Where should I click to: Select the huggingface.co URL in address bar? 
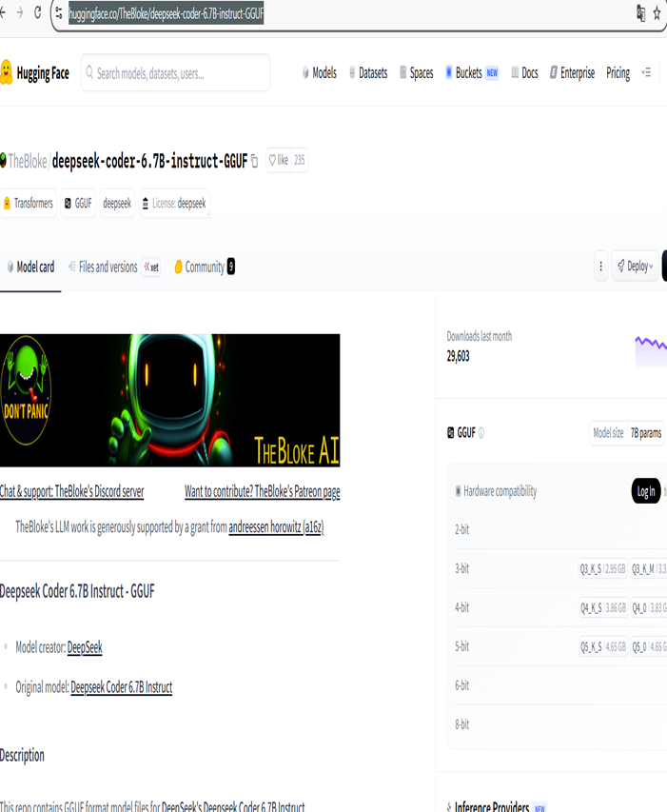click(x=167, y=13)
